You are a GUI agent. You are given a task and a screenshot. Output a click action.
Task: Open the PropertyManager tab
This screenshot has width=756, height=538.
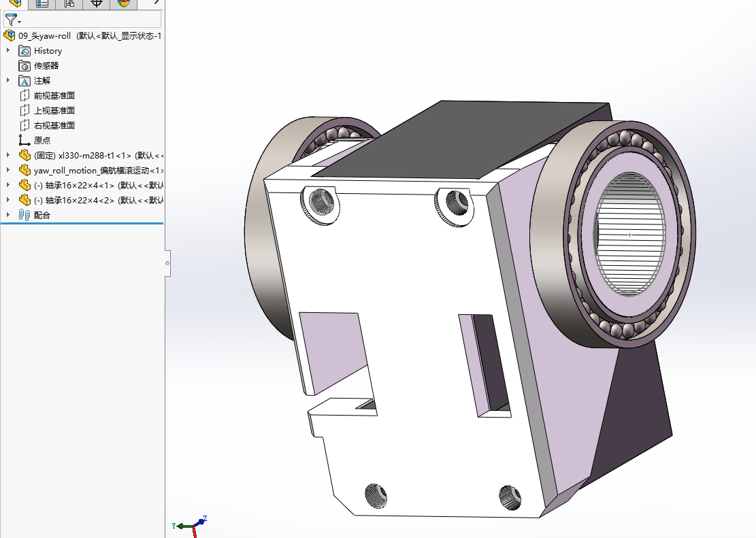point(42,4)
